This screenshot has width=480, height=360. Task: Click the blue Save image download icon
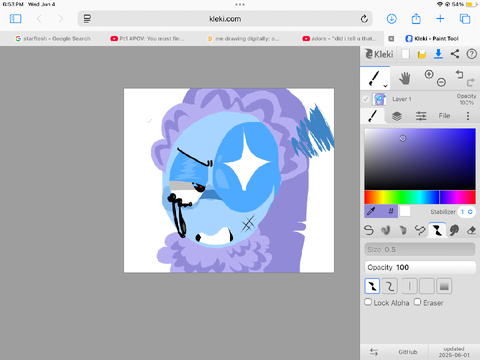pyautogui.click(x=438, y=54)
